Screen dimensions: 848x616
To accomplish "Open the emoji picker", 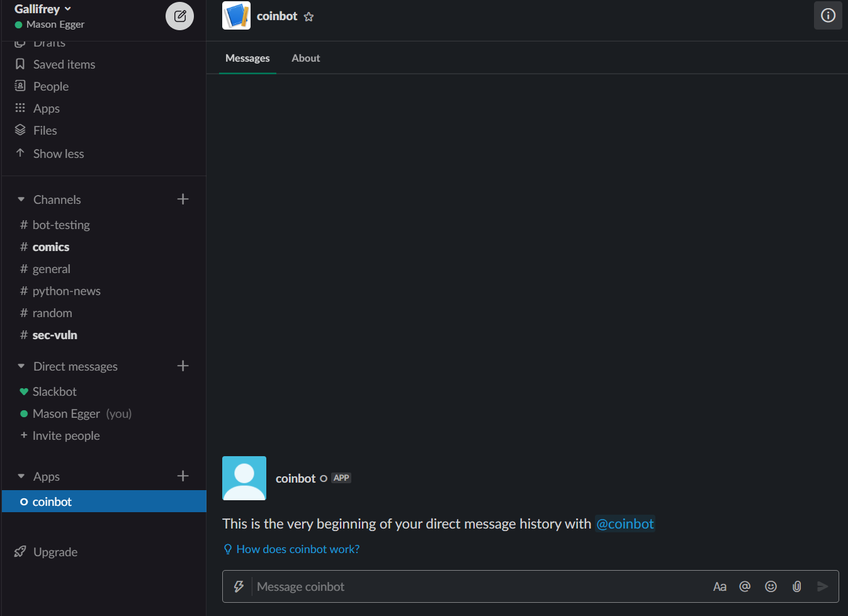I will [x=771, y=586].
